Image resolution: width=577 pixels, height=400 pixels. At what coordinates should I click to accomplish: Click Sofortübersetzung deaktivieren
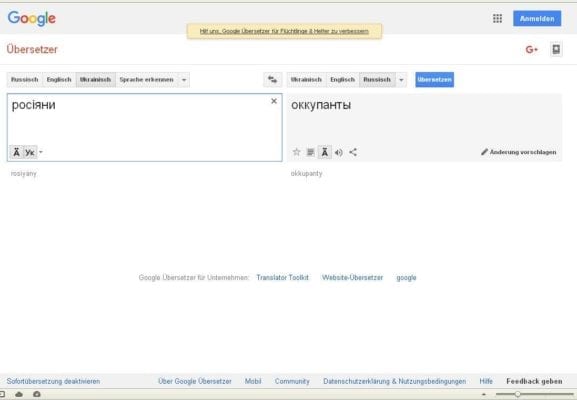pos(53,381)
